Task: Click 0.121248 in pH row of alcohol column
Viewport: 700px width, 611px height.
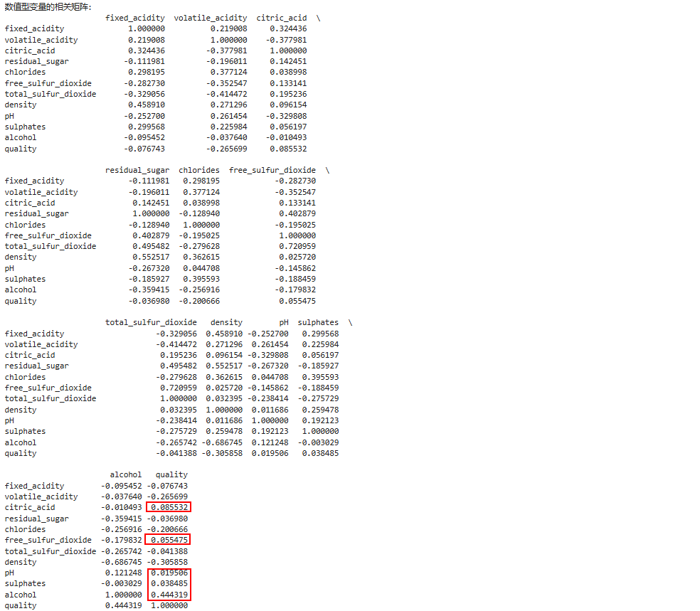Action: click(124, 573)
